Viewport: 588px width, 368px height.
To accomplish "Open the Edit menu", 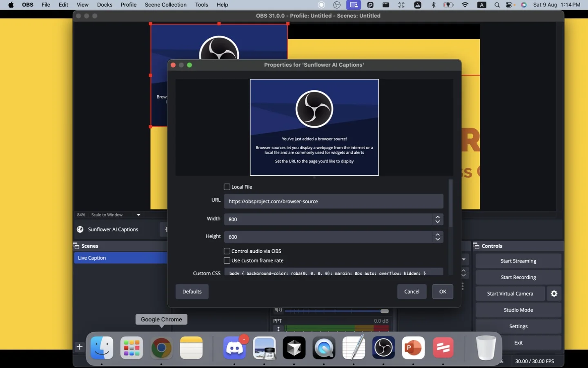I will click(x=63, y=5).
